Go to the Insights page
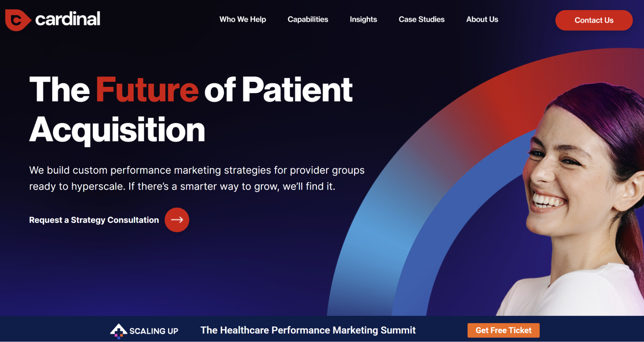 click(363, 19)
